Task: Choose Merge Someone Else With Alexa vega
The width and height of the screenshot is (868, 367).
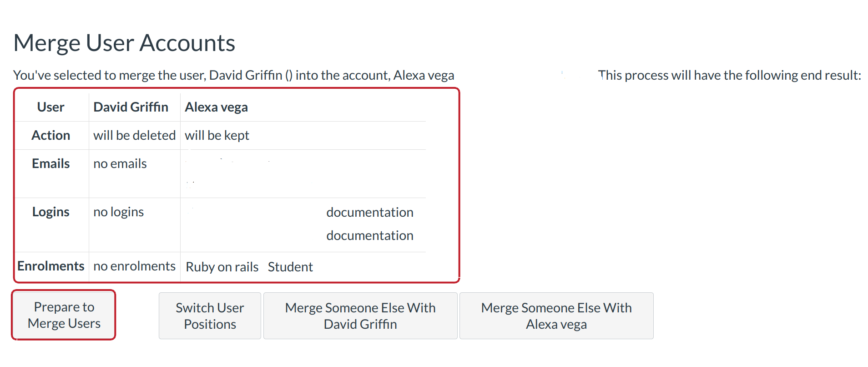Action: click(556, 316)
